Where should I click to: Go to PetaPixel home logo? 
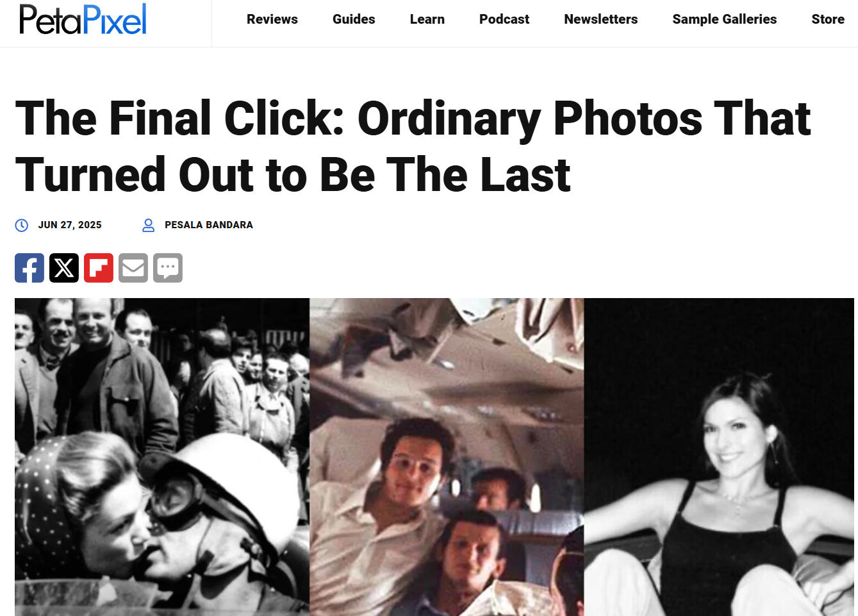click(x=83, y=19)
